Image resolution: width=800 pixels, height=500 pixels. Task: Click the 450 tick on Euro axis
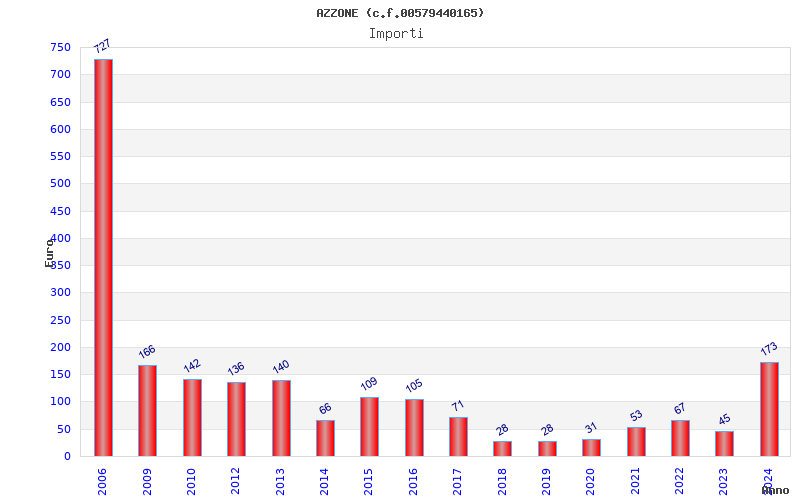(x=60, y=211)
